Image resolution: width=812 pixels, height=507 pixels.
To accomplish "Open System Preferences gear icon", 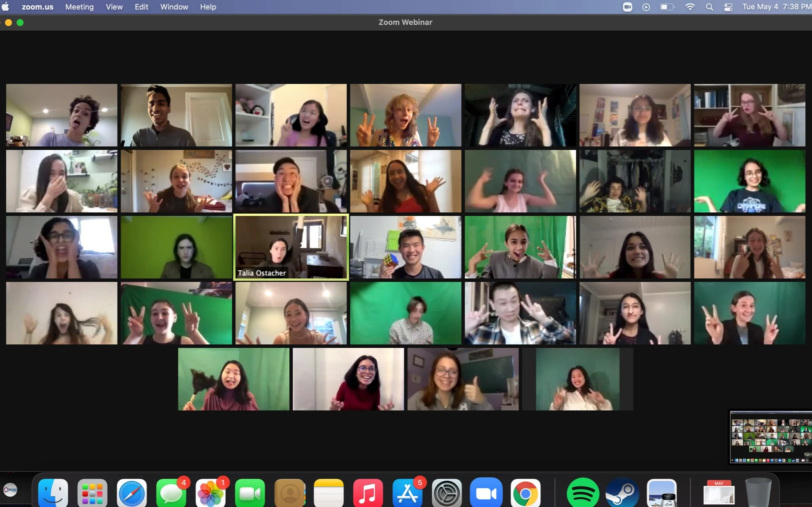I will click(447, 493).
